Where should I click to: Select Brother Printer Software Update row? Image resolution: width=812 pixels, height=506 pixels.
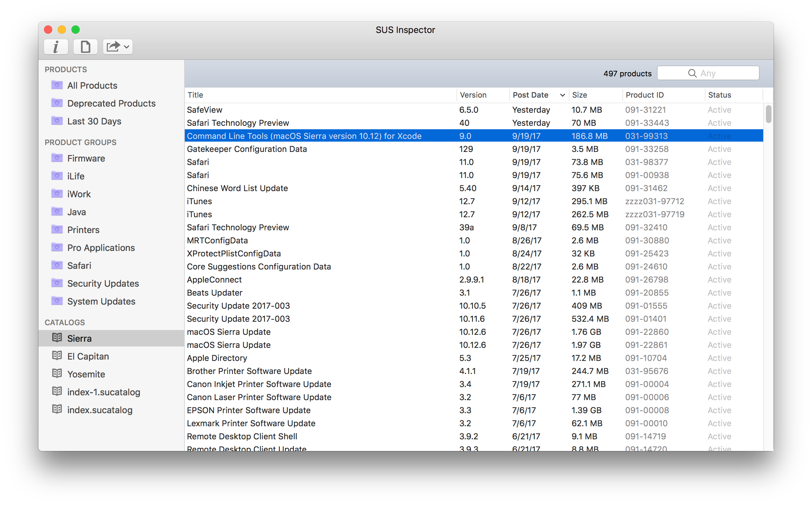coord(474,371)
